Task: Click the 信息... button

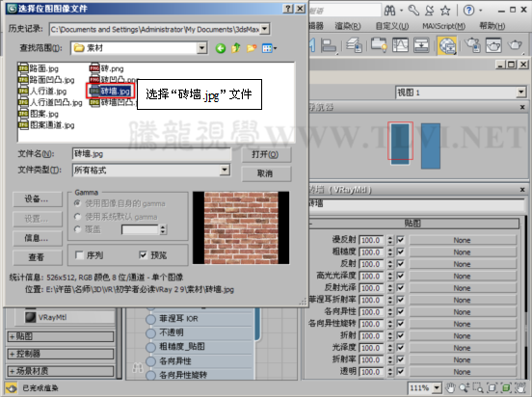Action: (38, 238)
